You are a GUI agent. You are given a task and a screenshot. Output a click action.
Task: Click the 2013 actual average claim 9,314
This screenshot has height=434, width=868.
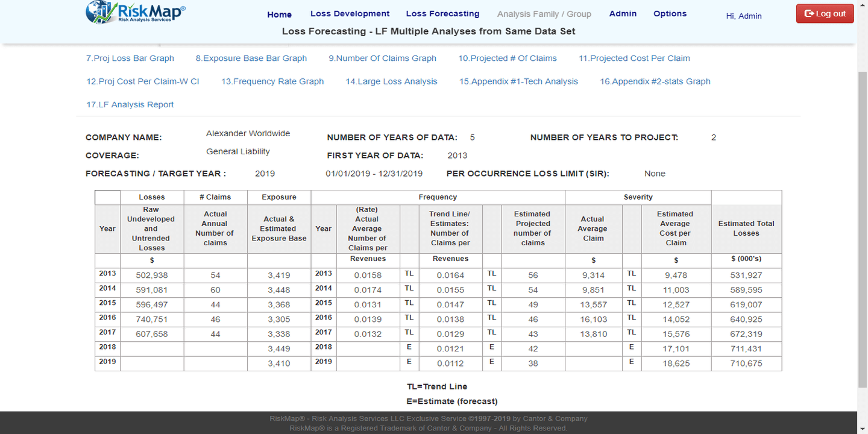594,275
